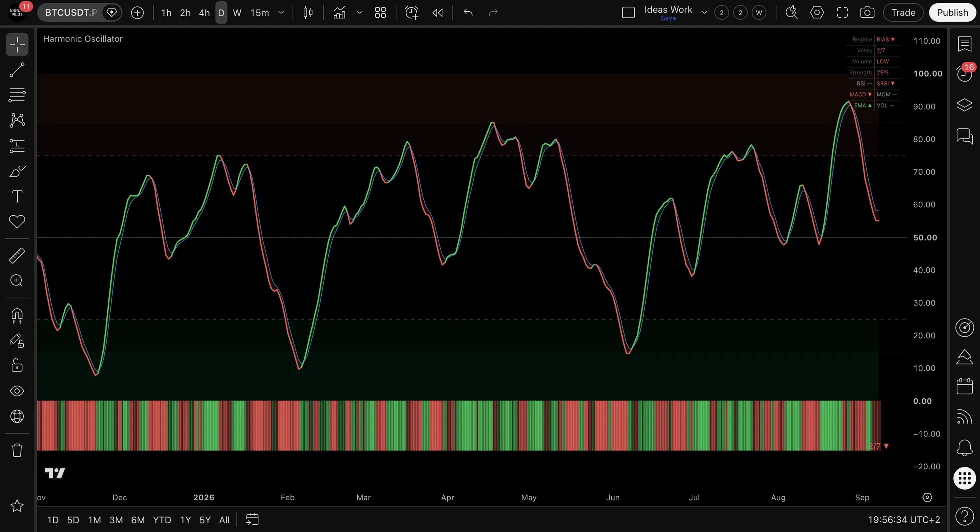This screenshot has height=532, width=980.
Task: Set the date range to 3M
Action: pyautogui.click(x=116, y=520)
